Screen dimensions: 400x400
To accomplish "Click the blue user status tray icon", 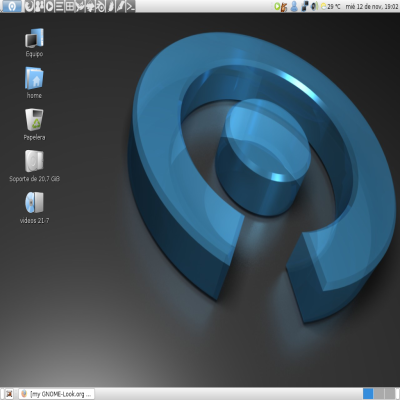I will click(x=294, y=6).
